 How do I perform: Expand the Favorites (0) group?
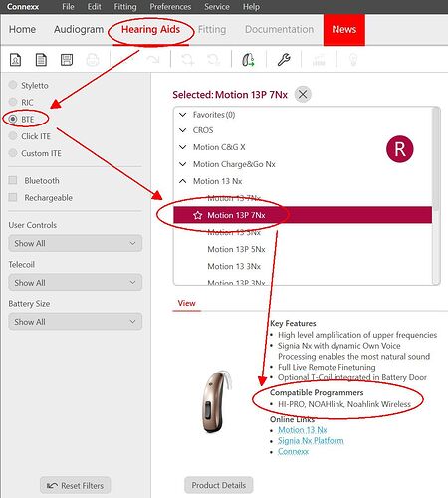click(x=183, y=115)
